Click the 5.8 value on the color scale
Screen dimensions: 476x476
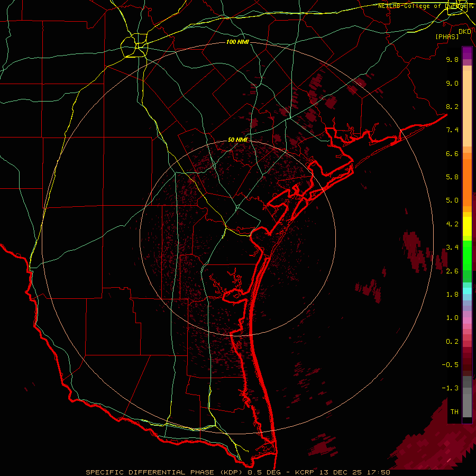[452, 177]
